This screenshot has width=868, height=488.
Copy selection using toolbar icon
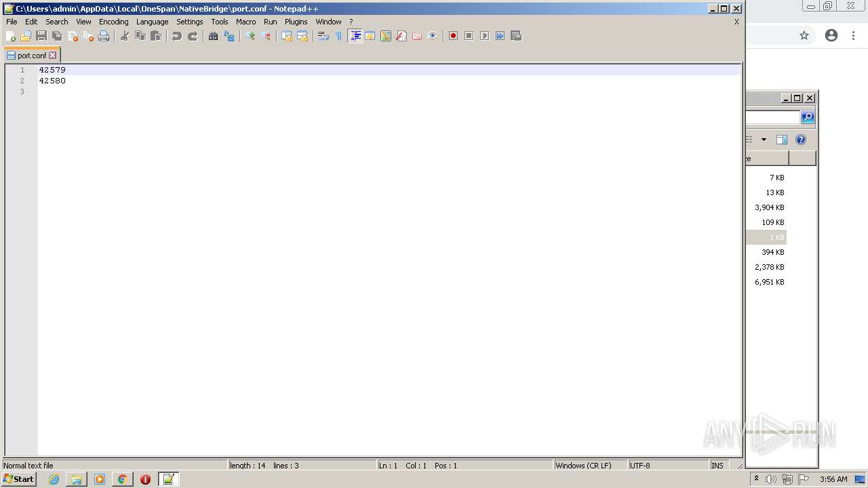point(140,36)
